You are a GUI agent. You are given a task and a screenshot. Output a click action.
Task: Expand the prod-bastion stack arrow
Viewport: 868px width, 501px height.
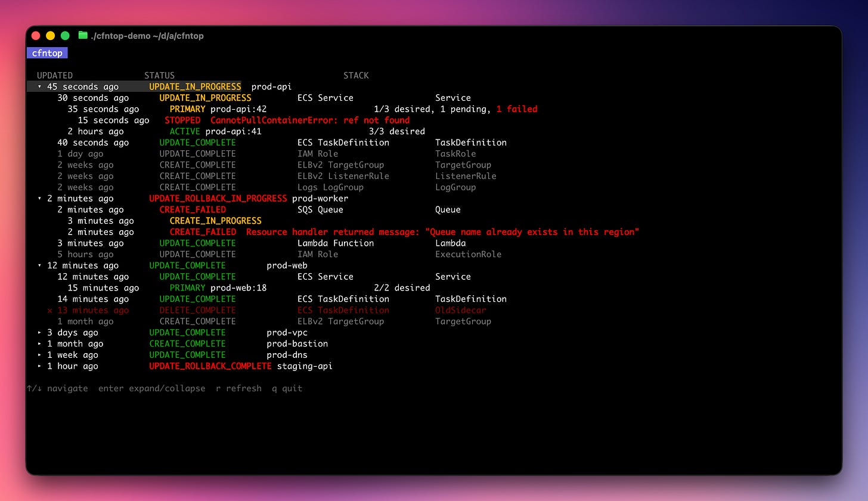click(x=40, y=344)
